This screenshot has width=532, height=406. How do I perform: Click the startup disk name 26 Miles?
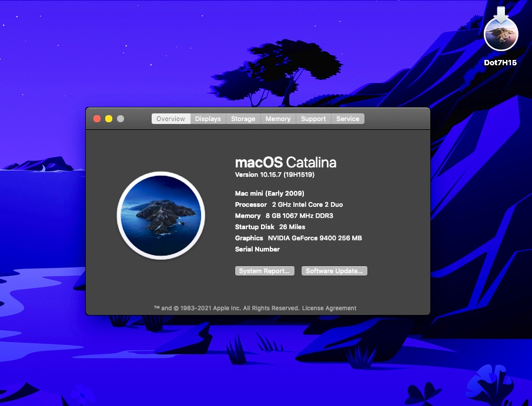click(x=292, y=227)
